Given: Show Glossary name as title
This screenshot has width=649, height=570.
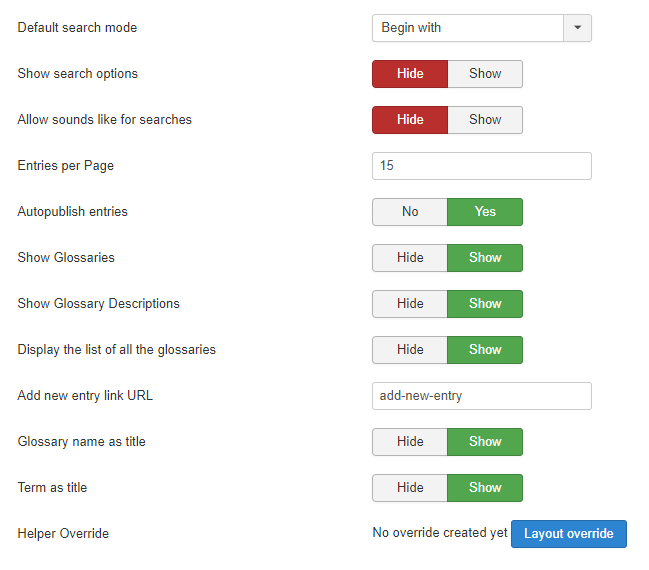Looking at the screenshot, I should [485, 442].
